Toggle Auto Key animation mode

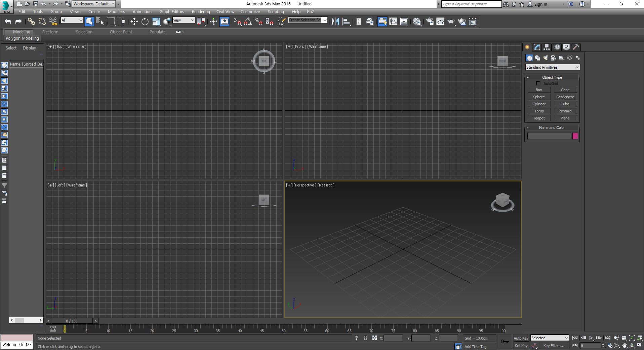pyautogui.click(x=521, y=338)
